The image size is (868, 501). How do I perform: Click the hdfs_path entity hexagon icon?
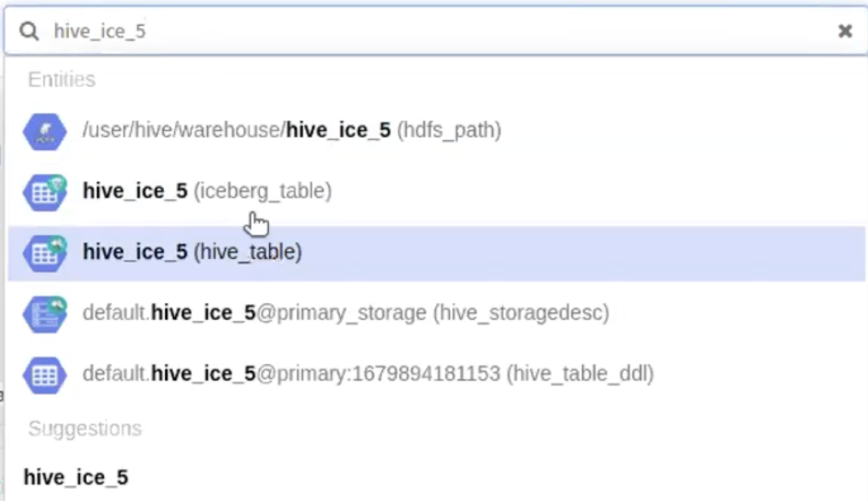45,131
